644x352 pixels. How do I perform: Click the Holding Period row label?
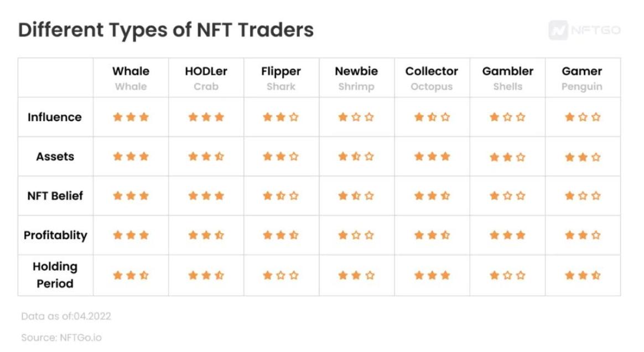(55, 275)
